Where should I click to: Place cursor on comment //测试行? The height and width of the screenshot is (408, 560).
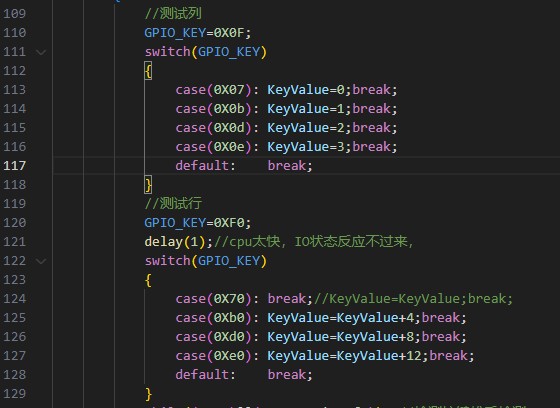tap(173, 204)
